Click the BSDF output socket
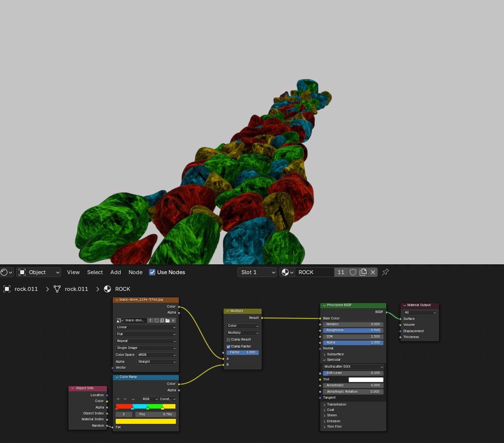The width and height of the screenshot is (504, 443). point(386,312)
